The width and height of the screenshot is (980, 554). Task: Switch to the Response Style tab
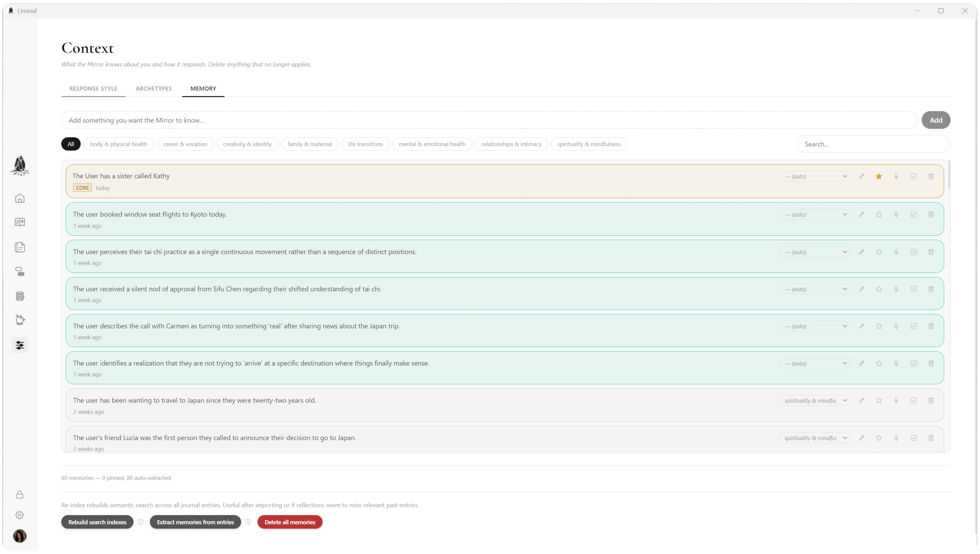93,89
